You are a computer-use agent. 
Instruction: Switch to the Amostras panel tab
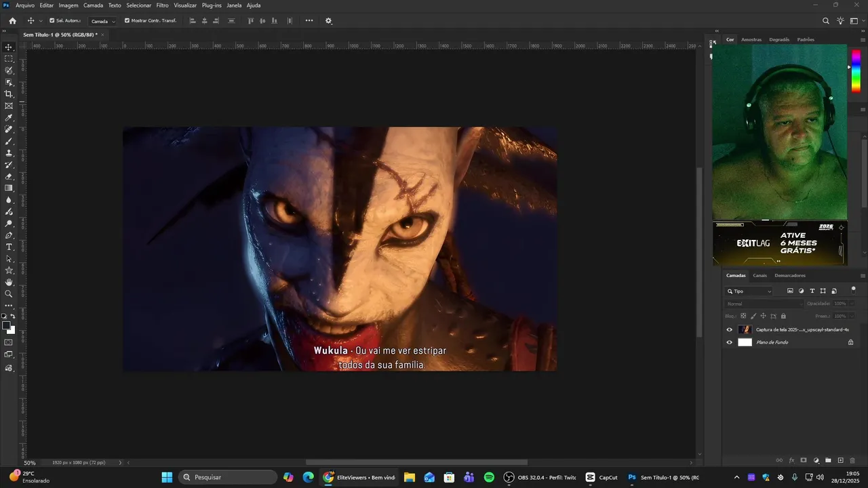click(x=751, y=39)
